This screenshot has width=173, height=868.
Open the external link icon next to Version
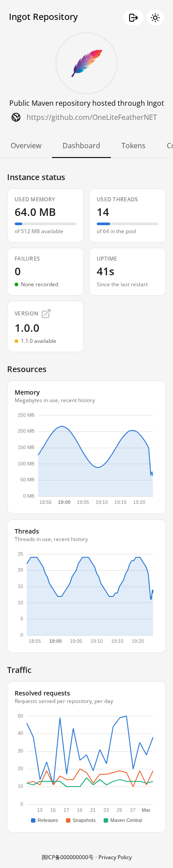click(x=46, y=314)
